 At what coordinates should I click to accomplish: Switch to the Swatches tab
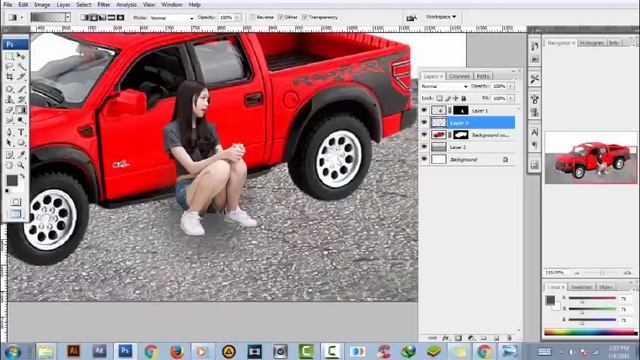click(581, 287)
